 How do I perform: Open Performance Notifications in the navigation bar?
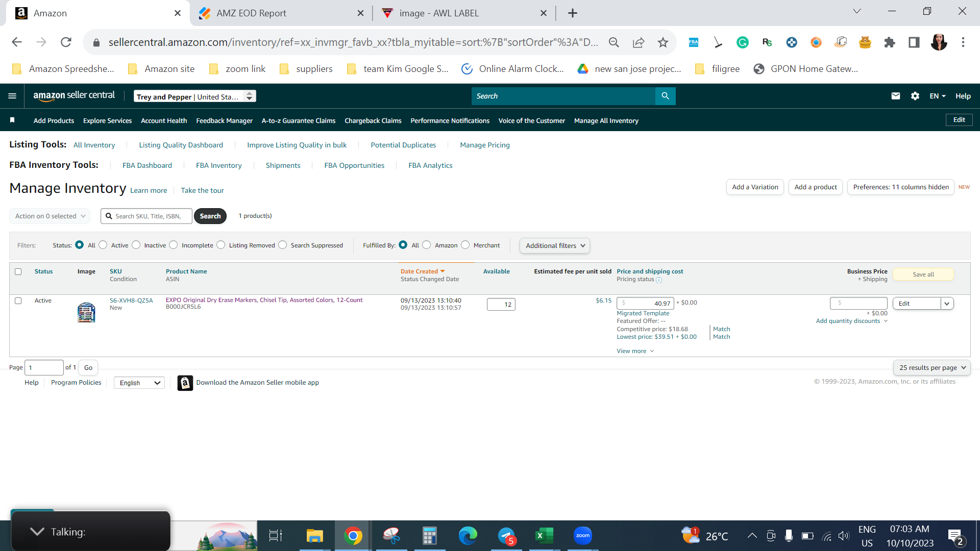(x=450, y=121)
